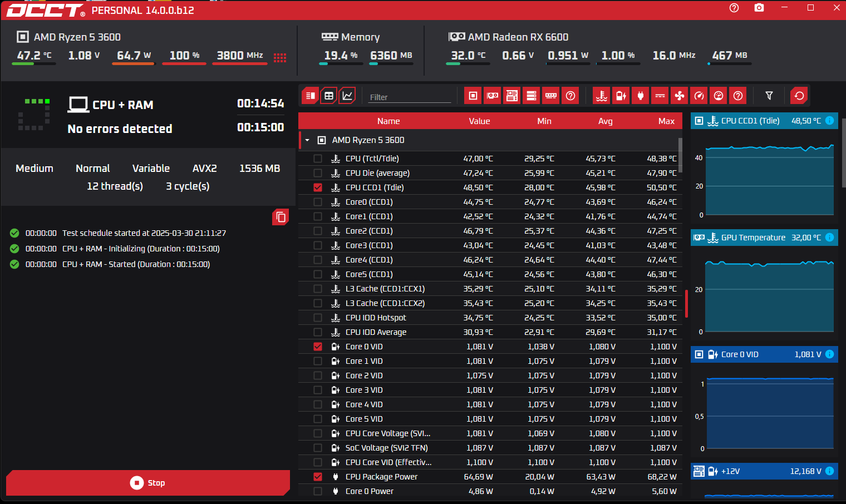Copy the test log to clipboard
This screenshot has width=846, height=504.
(281, 217)
